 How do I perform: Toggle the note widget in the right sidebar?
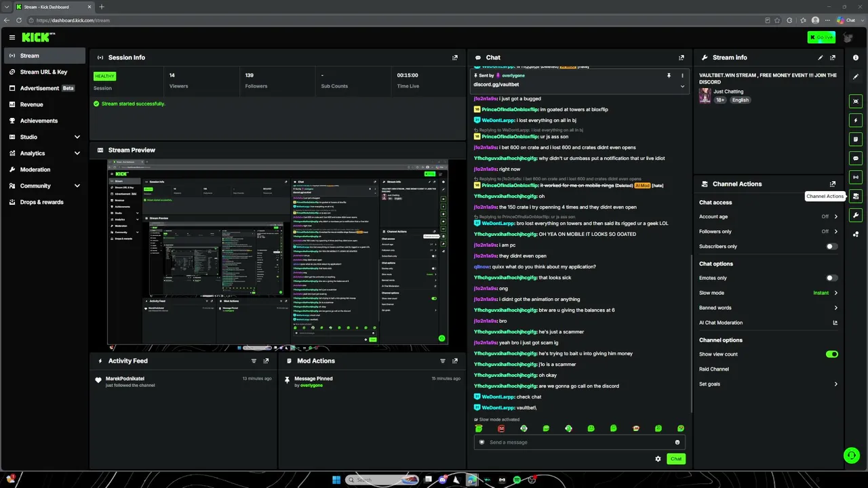pyautogui.click(x=856, y=139)
